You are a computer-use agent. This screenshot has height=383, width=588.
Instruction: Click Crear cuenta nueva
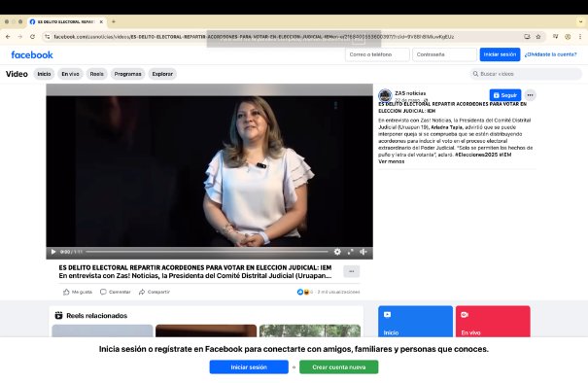[x=339, y=366]
